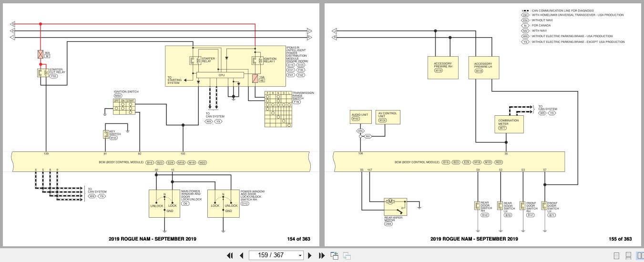644x262 pixels.
Task: Click the left page footer '154 of 363'
Action: point(298,239)
